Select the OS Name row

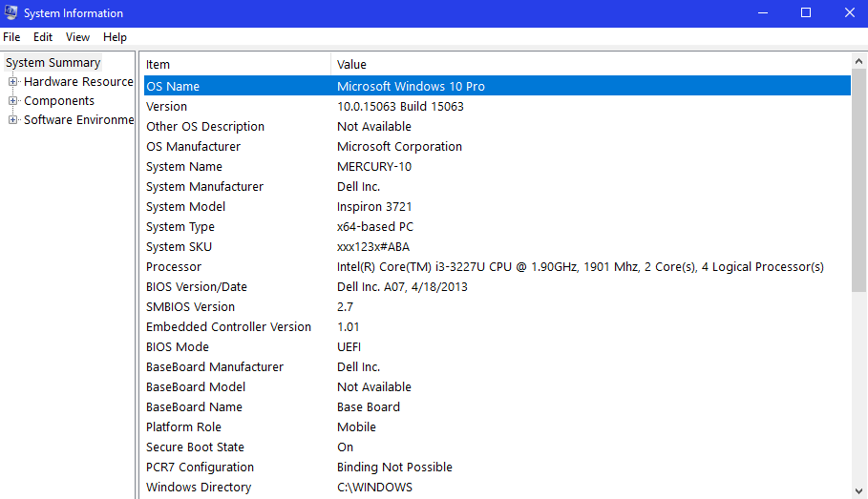pyautogui.click(x=498, y=86)
